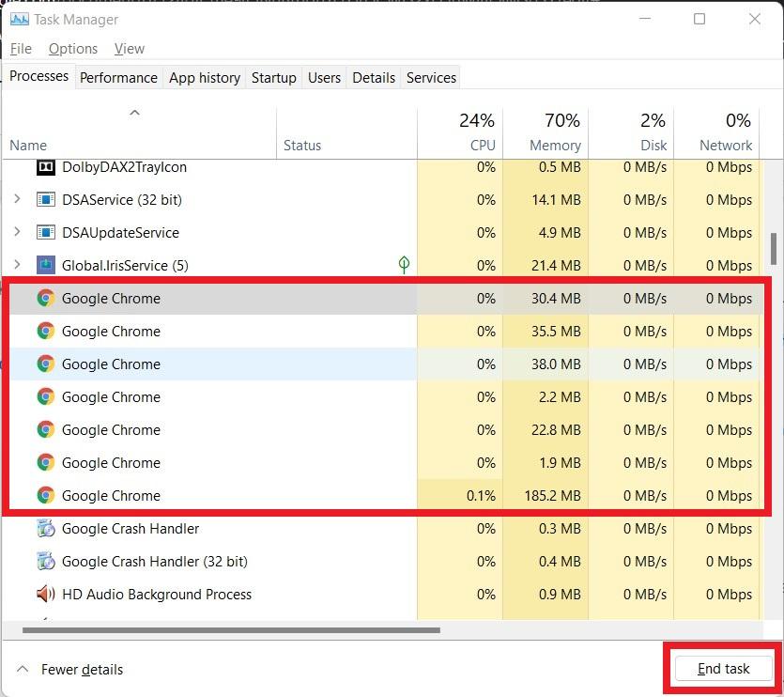Image resolution: width=784 pixels, height=697 pixels.
Task: Expand the DSAService (32 bit) process group
Action: (17, 200)
